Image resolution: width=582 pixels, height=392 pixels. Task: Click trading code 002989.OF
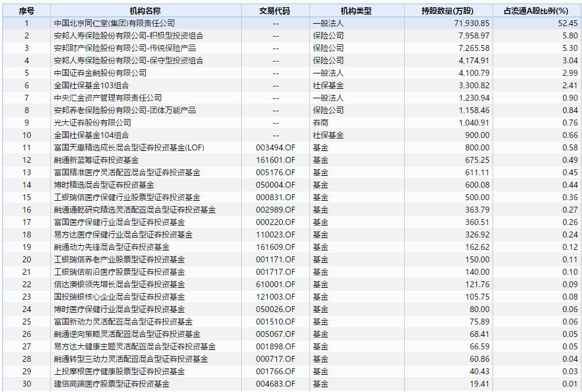pyautogui.click(x=276, y=210)
